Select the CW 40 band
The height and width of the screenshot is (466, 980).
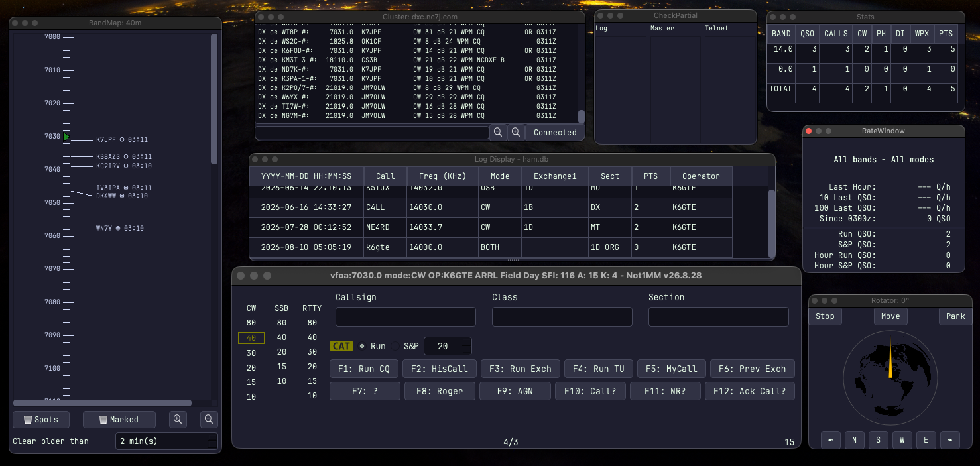[251, 338]
